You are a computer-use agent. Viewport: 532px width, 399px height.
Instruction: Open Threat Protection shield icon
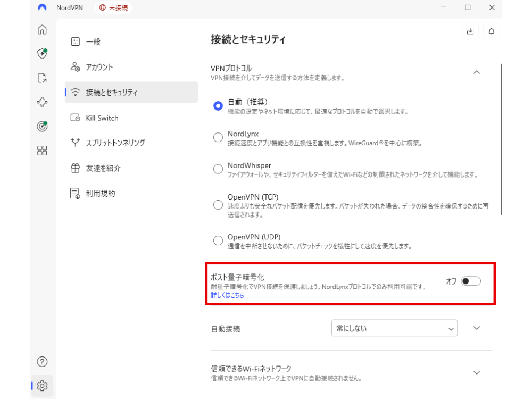tap(42, 53)
